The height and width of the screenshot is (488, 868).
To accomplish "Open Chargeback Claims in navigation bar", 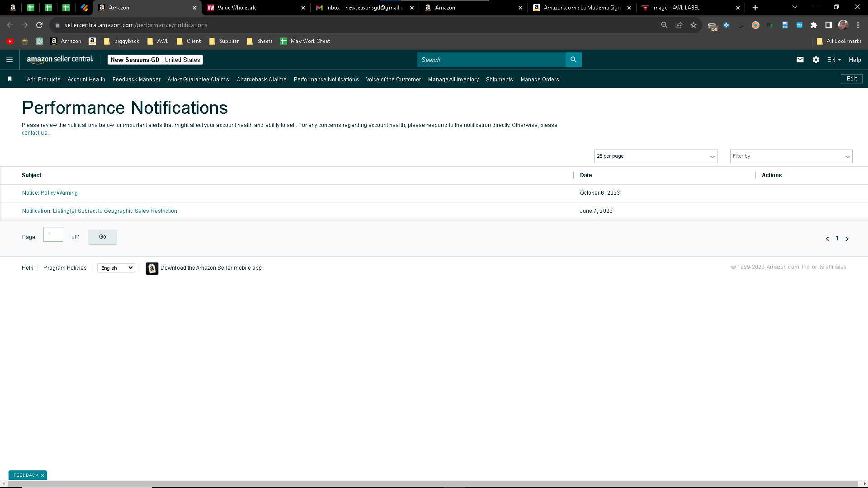I will [261, 80].
